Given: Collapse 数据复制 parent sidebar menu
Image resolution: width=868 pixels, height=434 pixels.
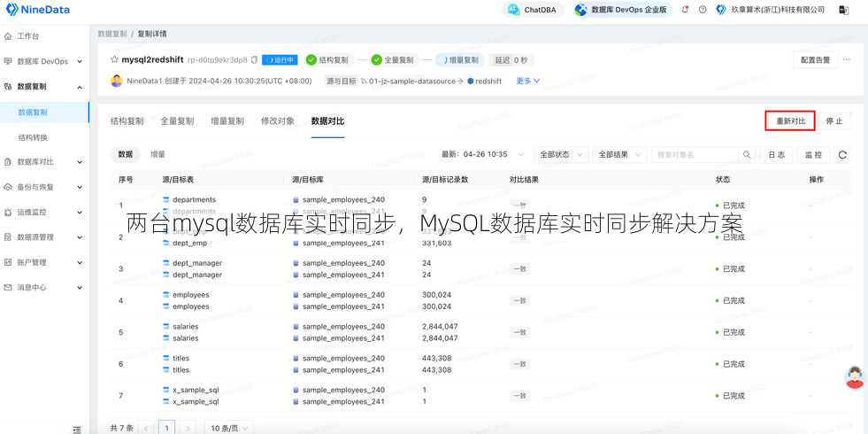Looking at the screenshot, I should point(44,87).
